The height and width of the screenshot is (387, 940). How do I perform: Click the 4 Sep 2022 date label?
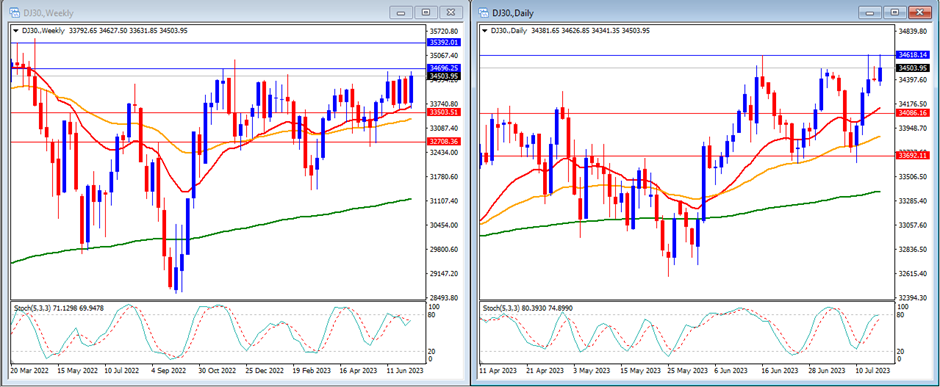pos(170,371)
